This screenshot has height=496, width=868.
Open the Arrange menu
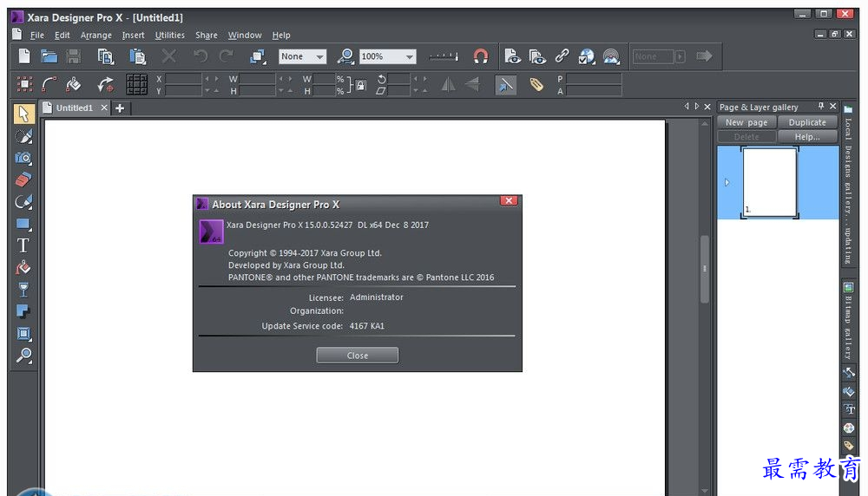pyautogui.click(x=96, y=36)
